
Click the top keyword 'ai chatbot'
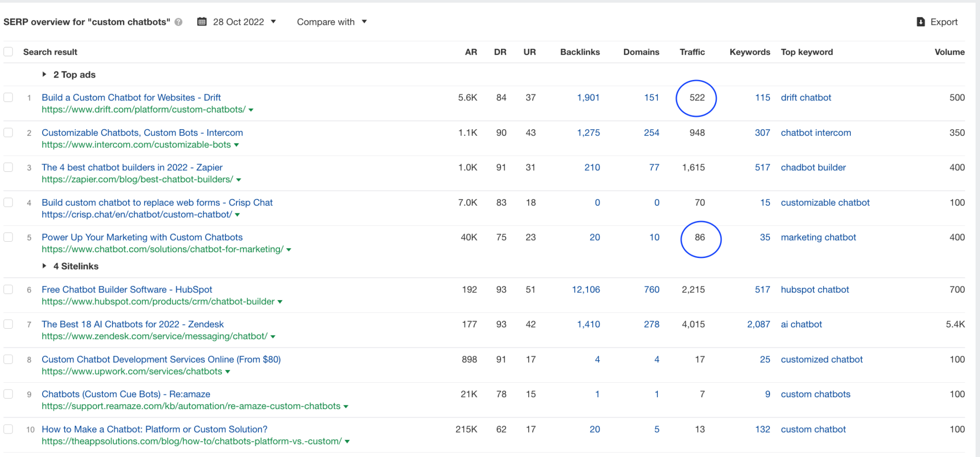801,324
